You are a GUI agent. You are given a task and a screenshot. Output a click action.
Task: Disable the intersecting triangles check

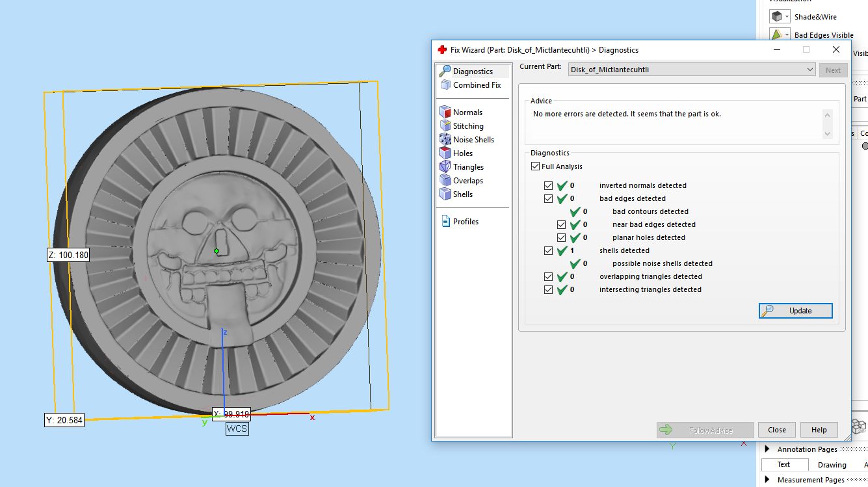tap(548, 290)
